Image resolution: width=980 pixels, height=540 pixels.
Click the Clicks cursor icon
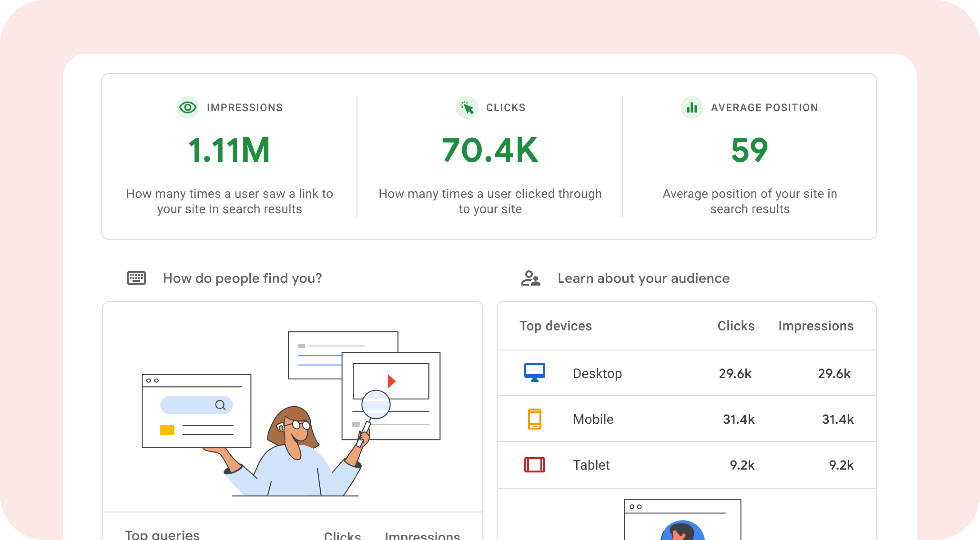[x=467, y=107]
